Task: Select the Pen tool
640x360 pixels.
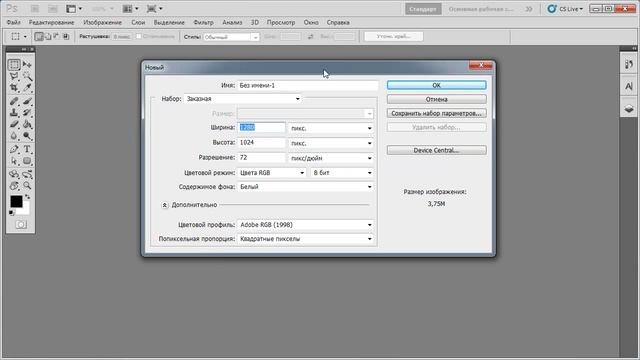Action: [14, 149]
